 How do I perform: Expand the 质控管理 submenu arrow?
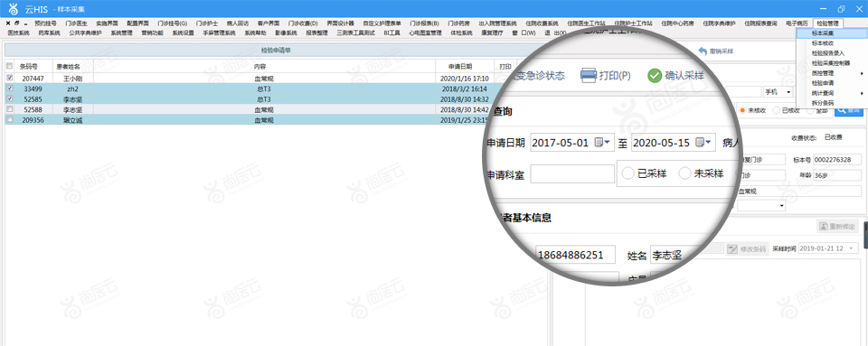click(x=862, y=73)
